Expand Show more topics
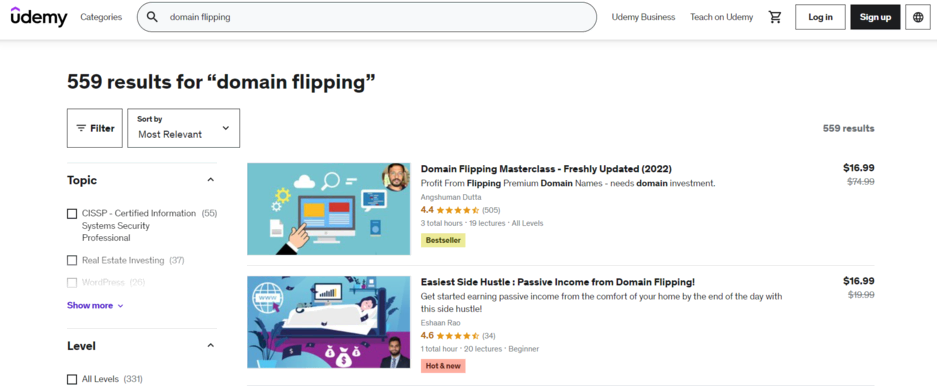 point(96,305)
